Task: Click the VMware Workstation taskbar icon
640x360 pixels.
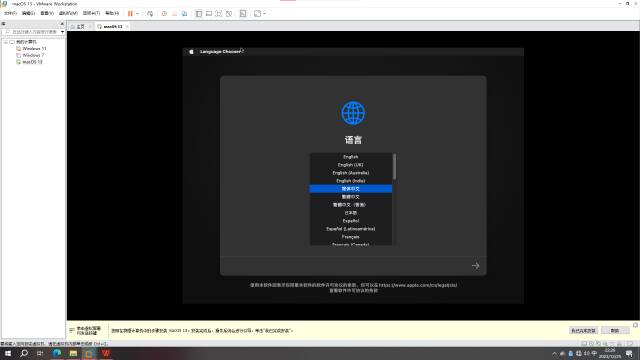Action: pyautogui.click(x=89, y=353)
